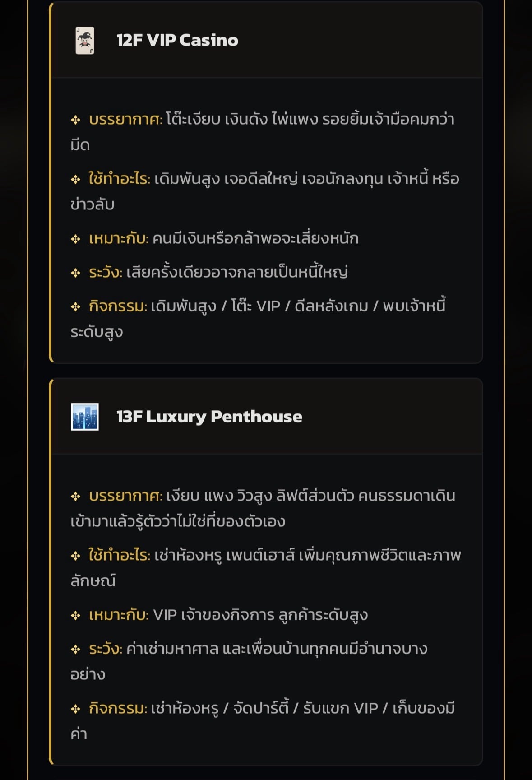Screen dimensions: 532x780
Task: Select the 12F VIP Casino title text
Action: (x=177, y=41)
